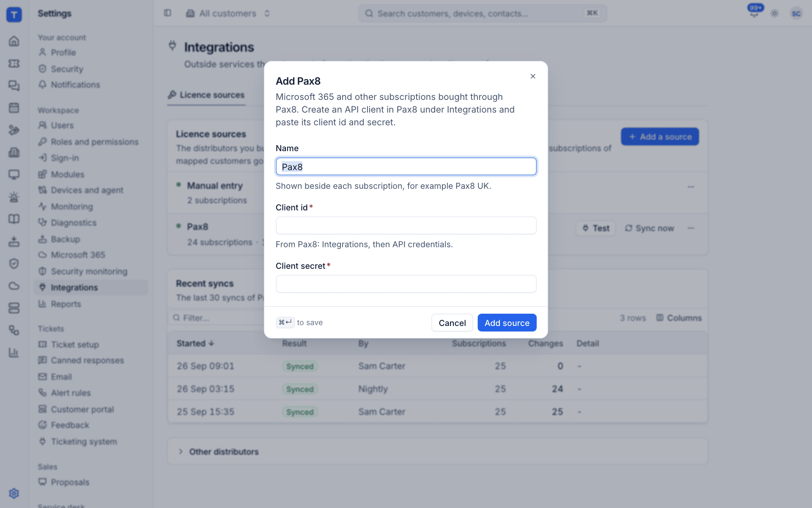Focus the Client secret input field
This screenshot has height=508, width=812.
coord(406,284)
